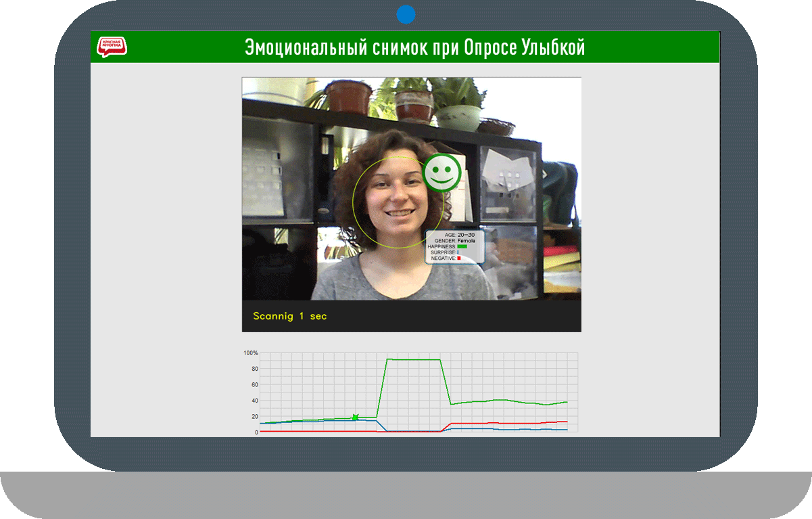Click the 'Scannig 1 sec' status text

point(289,316)
